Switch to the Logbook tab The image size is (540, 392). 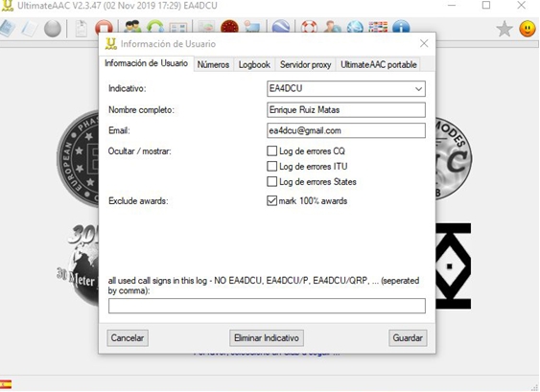pyautogui.click(x=254, y=65)
